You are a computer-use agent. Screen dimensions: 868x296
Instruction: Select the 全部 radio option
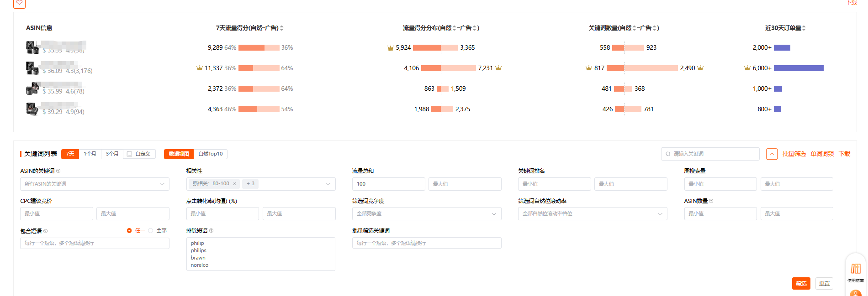coord(151,231)
